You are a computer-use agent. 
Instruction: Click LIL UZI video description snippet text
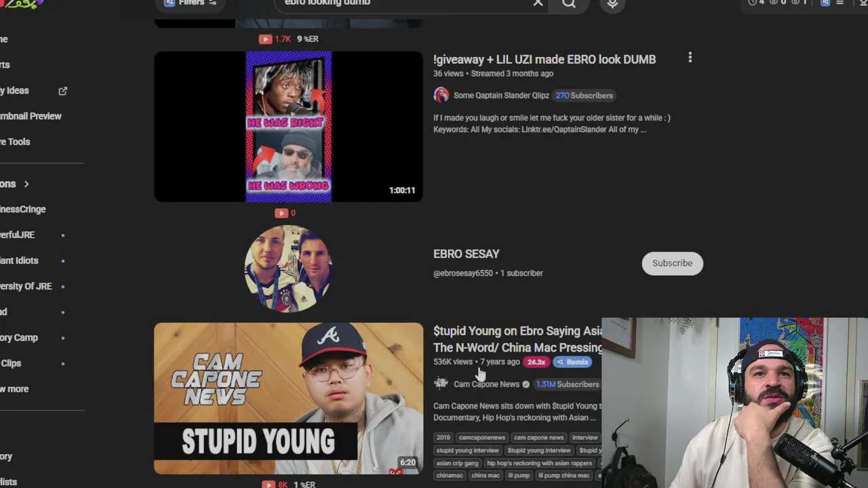point(551,123)
